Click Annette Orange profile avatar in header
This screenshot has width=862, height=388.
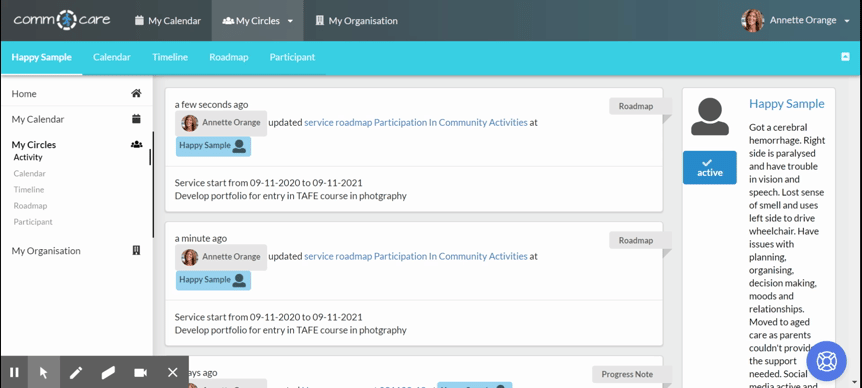[x=753, y=20]
